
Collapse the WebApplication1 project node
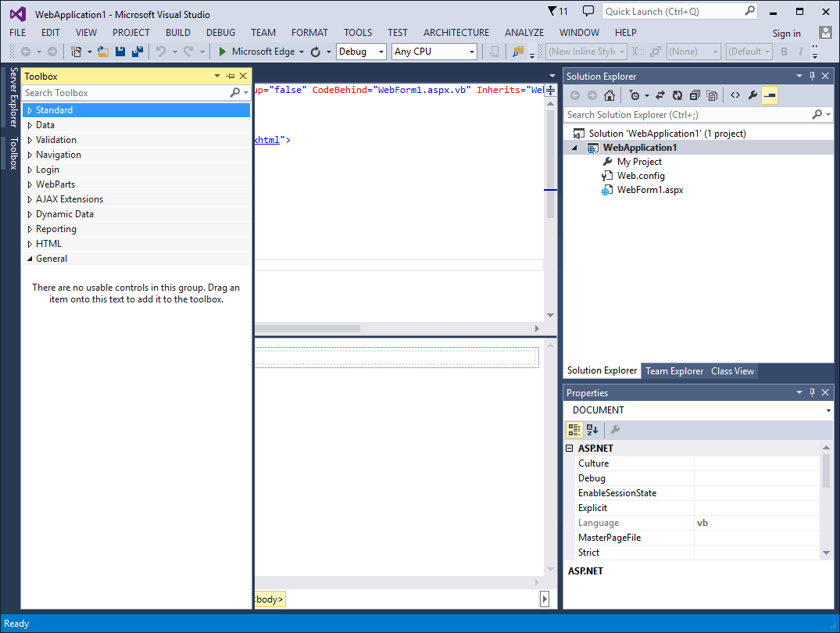coord(575,148)
